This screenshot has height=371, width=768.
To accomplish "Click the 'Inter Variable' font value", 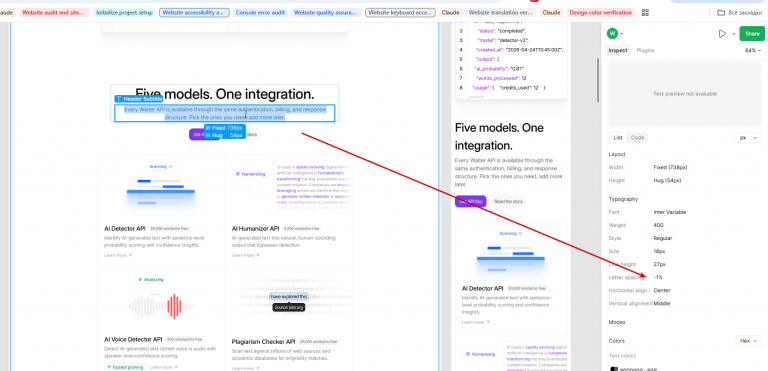I will point(670,212).
